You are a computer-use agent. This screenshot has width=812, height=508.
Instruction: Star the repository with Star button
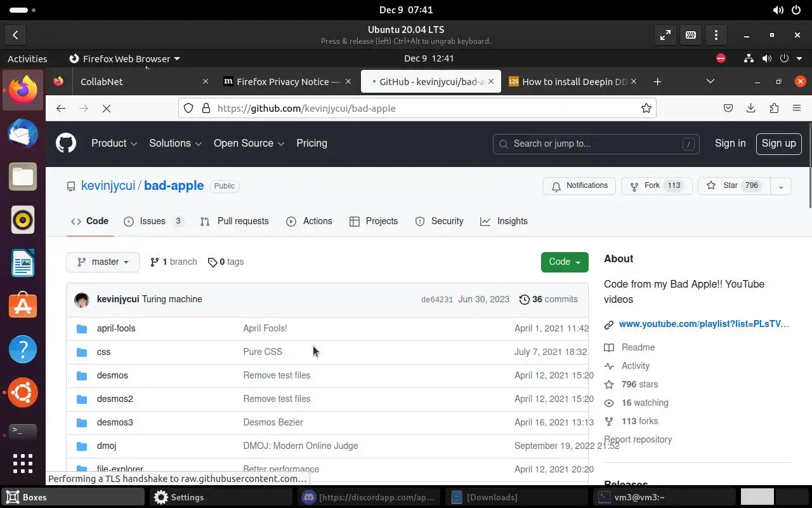(x=735, y=186)
